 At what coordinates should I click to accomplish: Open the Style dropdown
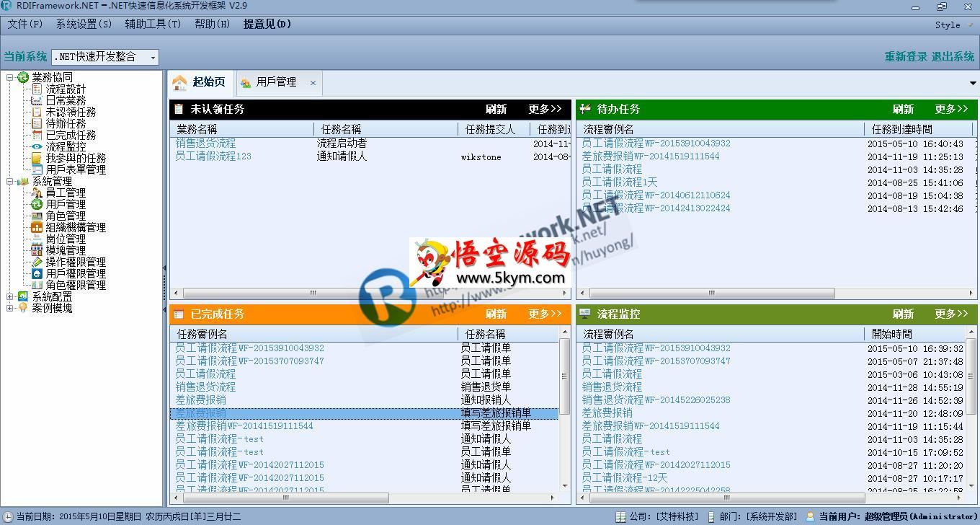(953, 25)
